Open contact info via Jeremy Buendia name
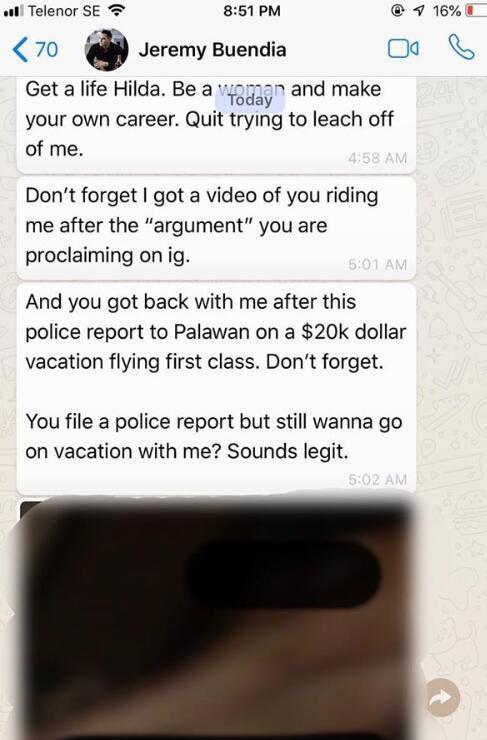Image resolution: width=487 pixels, height=740 pixels. pos(212,50)
